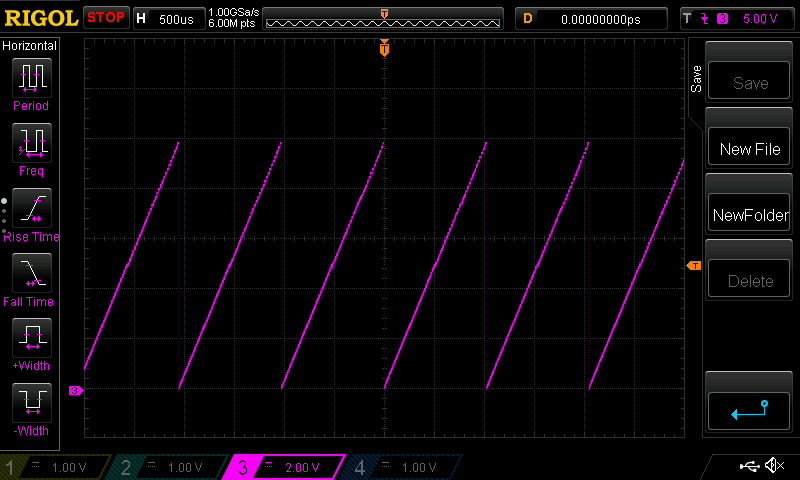
Task: Click the trigger falling edge slope icon
Action: tap(705, 19)
